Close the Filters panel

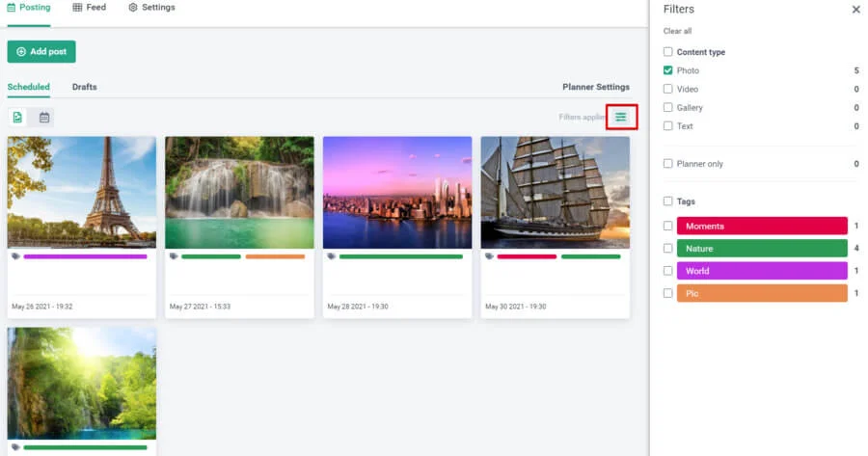click(855, 10)
